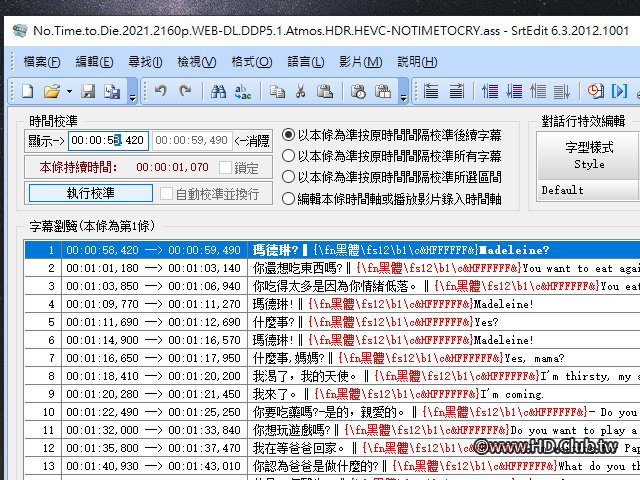Open the 說明(H) menu

(417, 62)
